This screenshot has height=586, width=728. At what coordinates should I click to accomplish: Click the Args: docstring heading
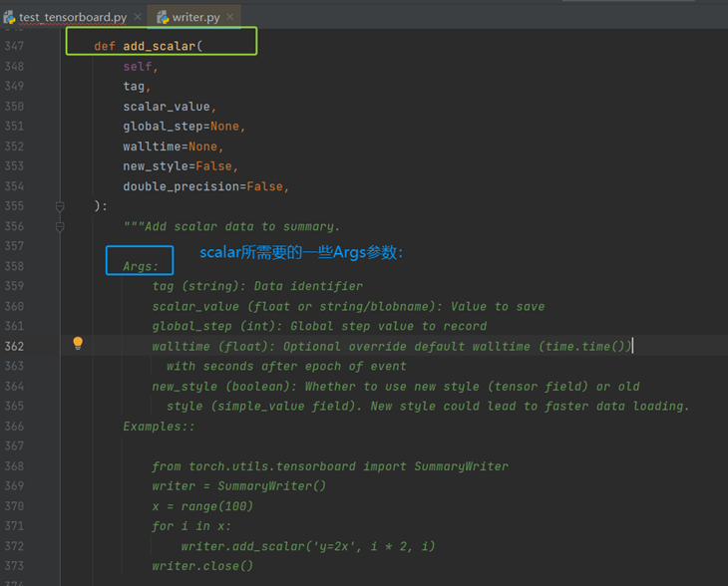[x=141, y=266]
